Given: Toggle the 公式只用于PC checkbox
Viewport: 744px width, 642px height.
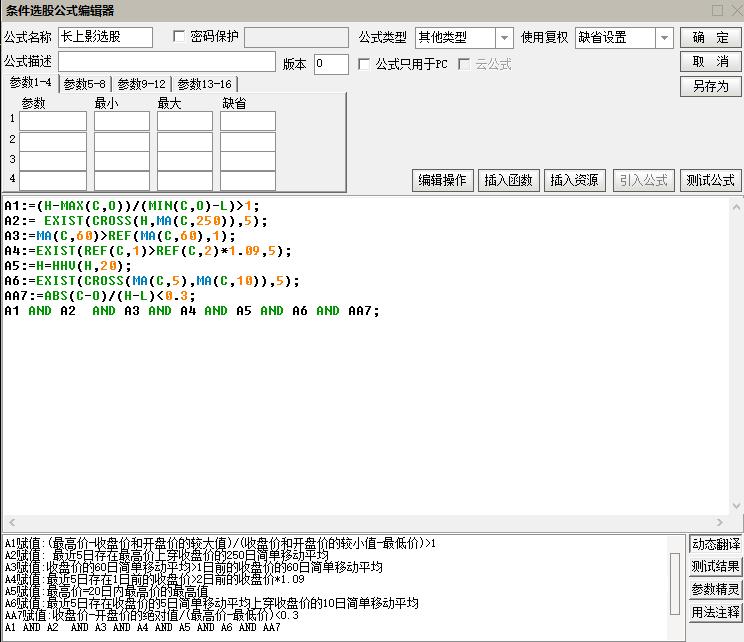Looking at the screenshot, I should click(365, 64).
